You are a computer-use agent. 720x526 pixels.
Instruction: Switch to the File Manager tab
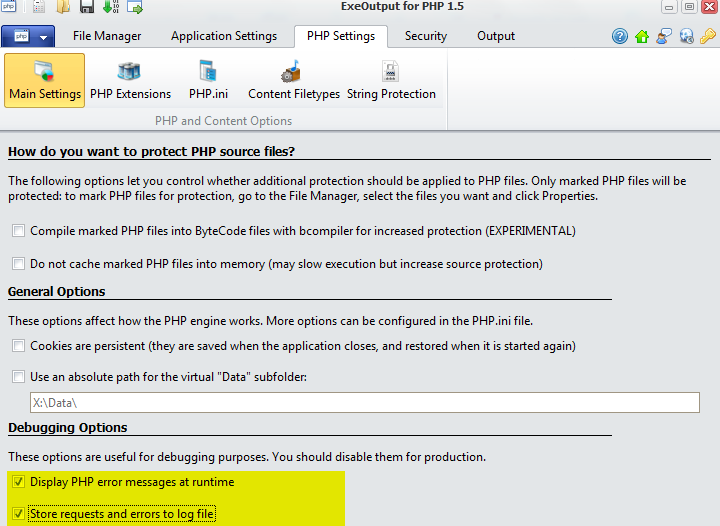coord(107,36)
